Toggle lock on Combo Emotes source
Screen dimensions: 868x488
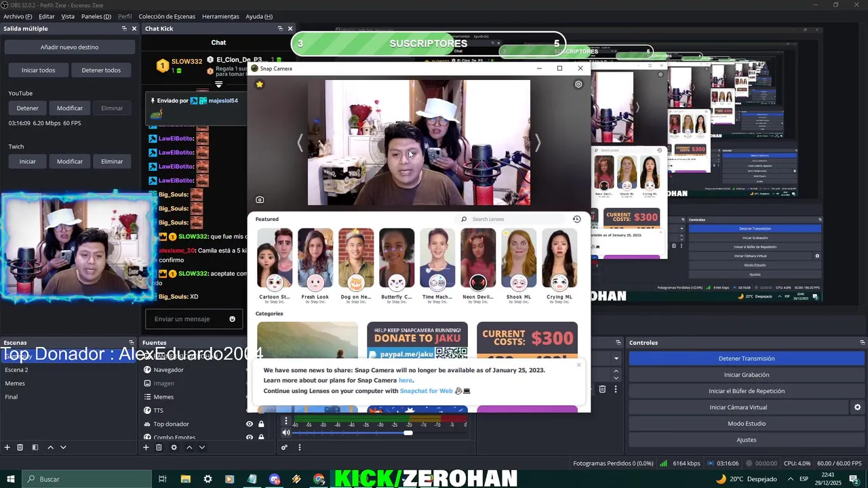261,437
